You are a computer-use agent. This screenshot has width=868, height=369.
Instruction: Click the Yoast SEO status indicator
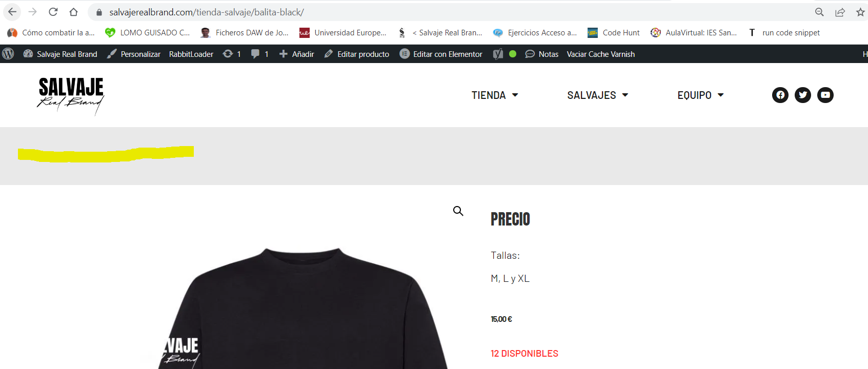(x=504, y=54)
